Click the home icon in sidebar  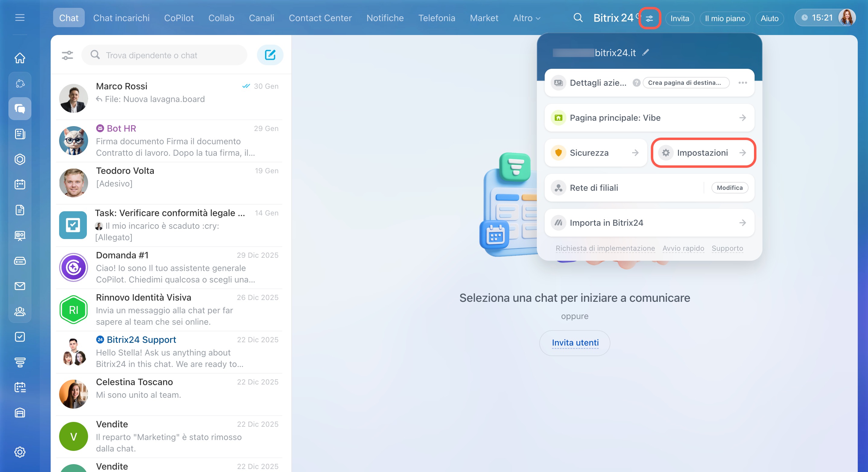[20, 58]
